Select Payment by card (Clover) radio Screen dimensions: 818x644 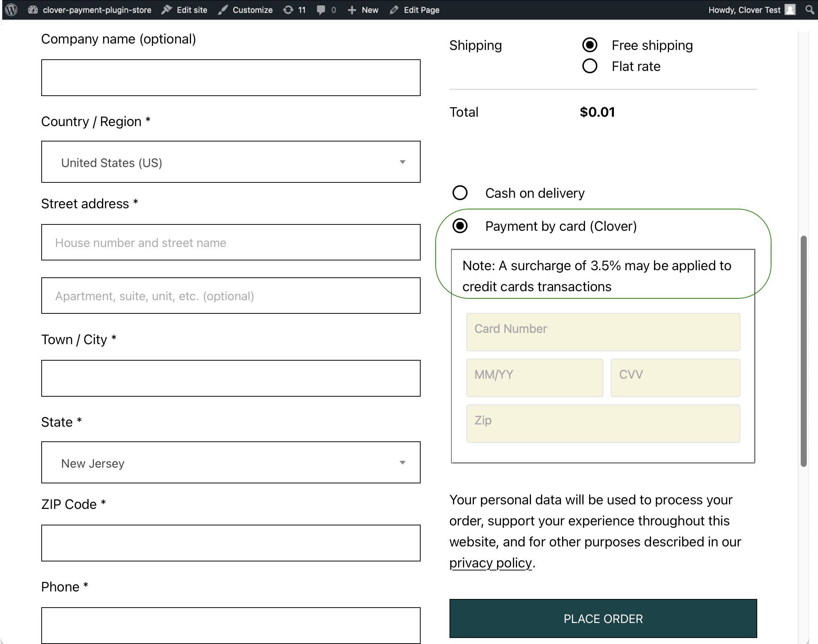click(x=460, y=226)
